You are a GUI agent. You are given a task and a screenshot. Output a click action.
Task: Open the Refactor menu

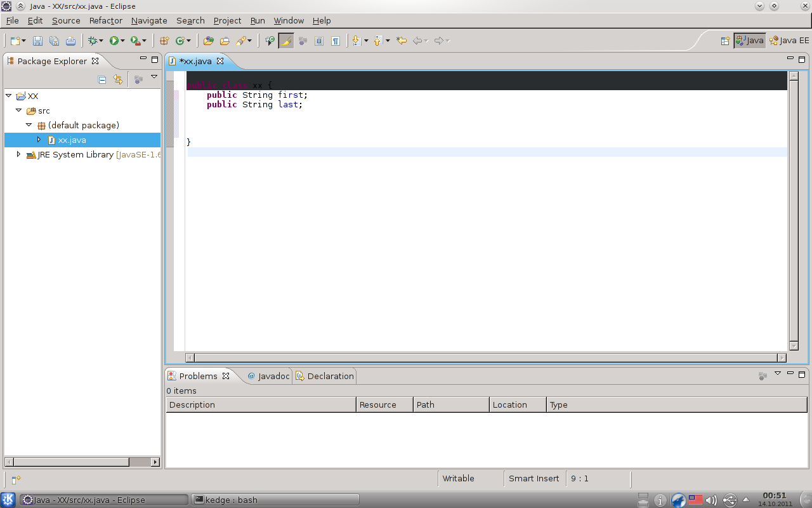coord(105,20)
